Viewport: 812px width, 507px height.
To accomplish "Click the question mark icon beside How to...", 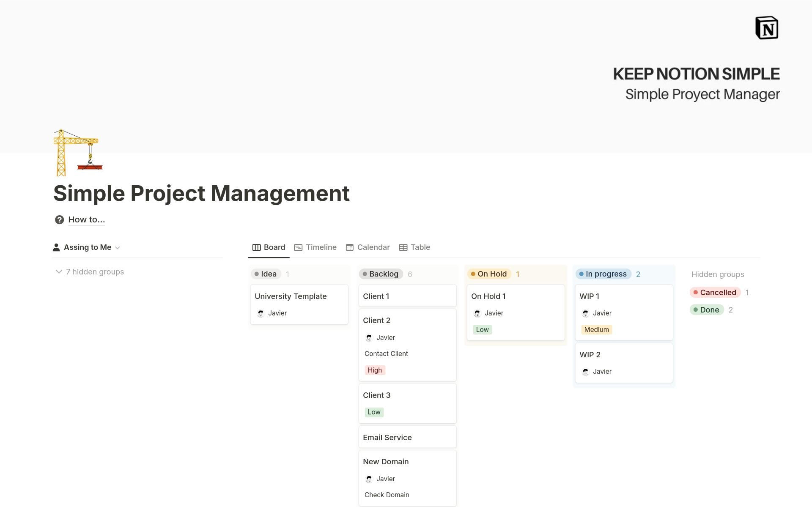I will (x=59, y=219).
